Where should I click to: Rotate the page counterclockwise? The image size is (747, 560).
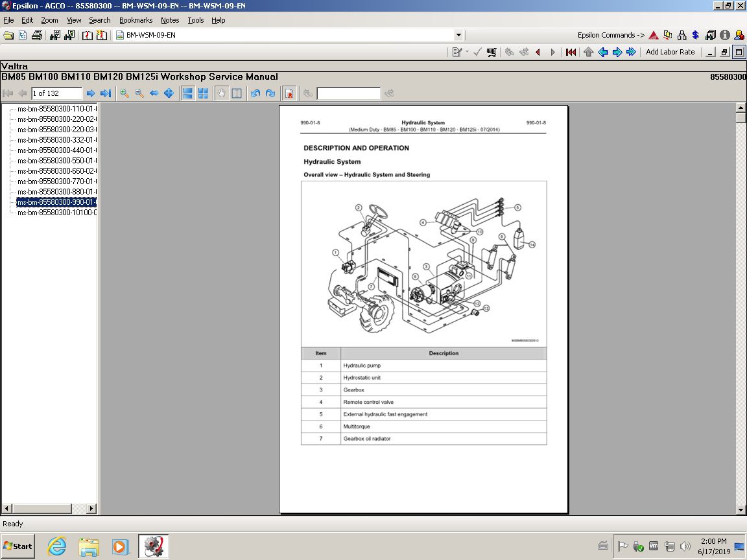pyautogui.click(x=255, y=93)
